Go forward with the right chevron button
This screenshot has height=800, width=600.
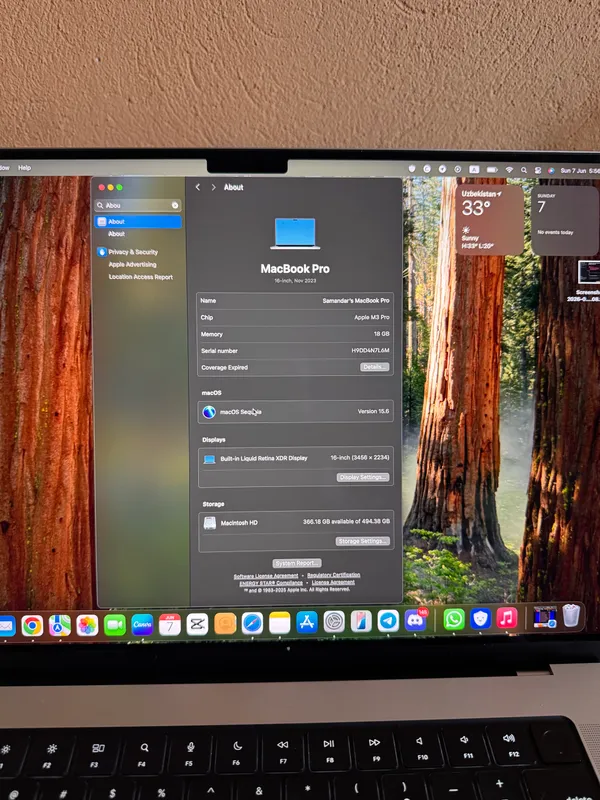[213, 187]
